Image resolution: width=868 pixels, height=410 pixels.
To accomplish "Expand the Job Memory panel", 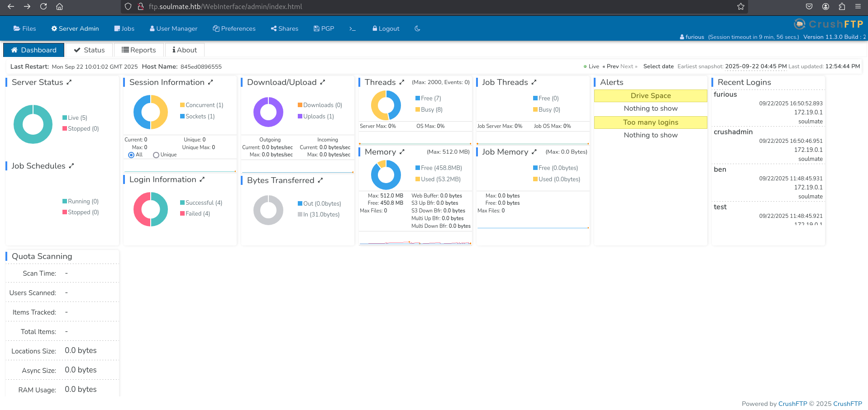I will (534, 152).
